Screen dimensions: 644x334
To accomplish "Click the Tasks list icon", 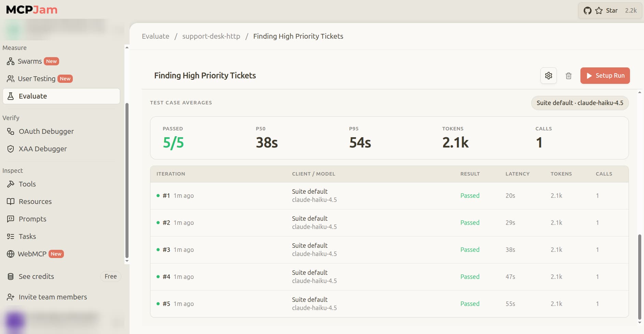I will [x=11, y=236].
